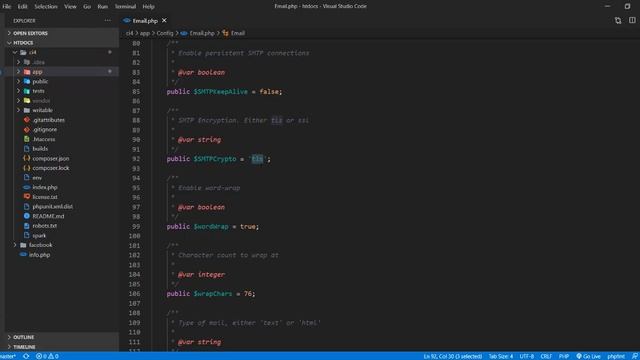Expand the .idea folder
Viewport: 640px width, 360px height.
tap(18, 62)
